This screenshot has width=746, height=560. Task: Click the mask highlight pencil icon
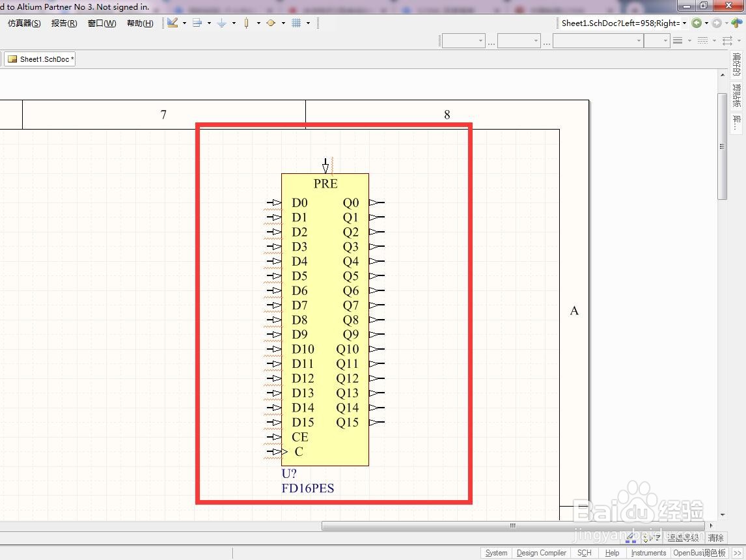[x=631, y=538]
